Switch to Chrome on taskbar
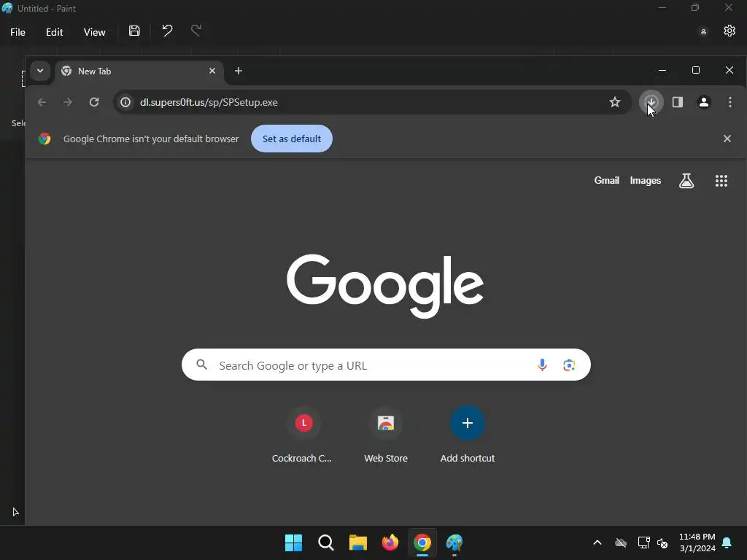Image resolution: width=747 pixels, height=560 pixels. coord(422,542)
